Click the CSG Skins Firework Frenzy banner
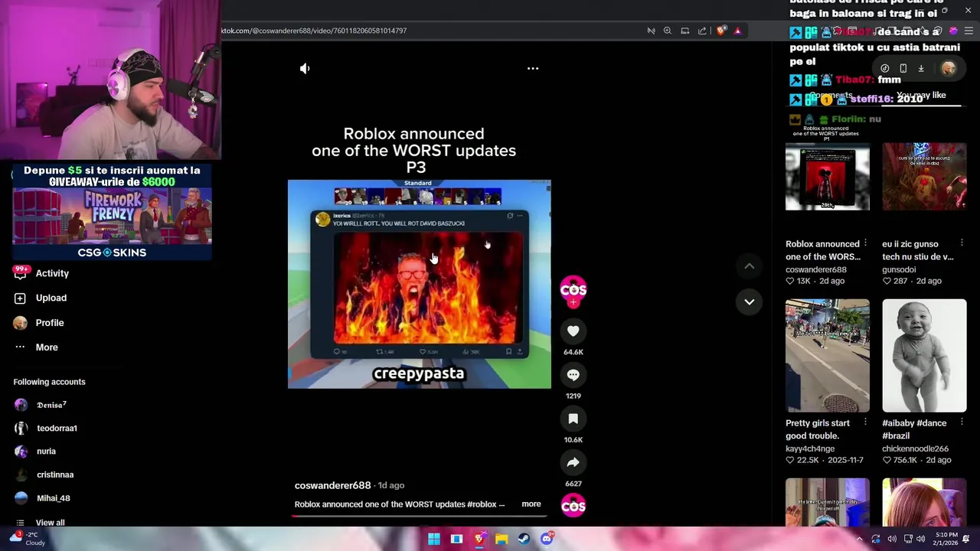980x551 pixels. tap(112, 212)
